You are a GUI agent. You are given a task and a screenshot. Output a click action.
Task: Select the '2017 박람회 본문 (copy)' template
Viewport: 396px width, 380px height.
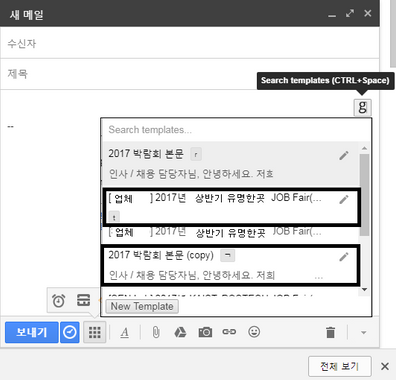(x=231, y=265)
